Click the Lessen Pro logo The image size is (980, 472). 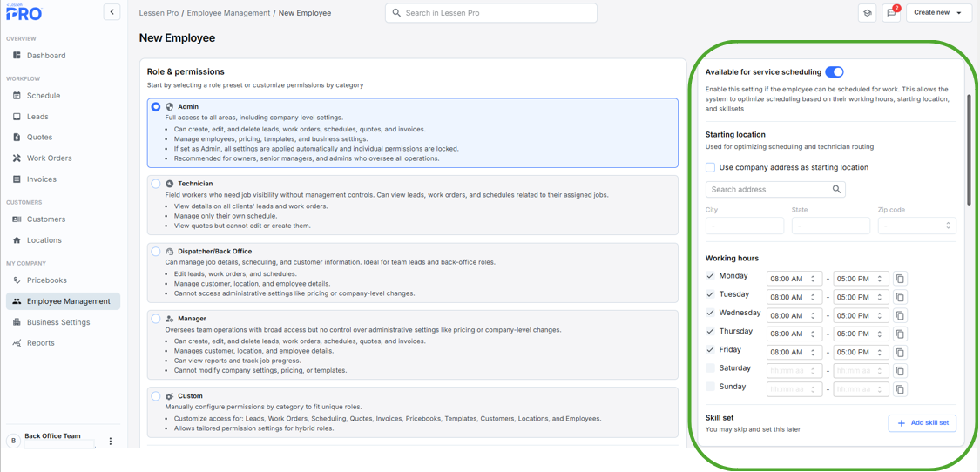pyautogui.click(x=24, y=12)
